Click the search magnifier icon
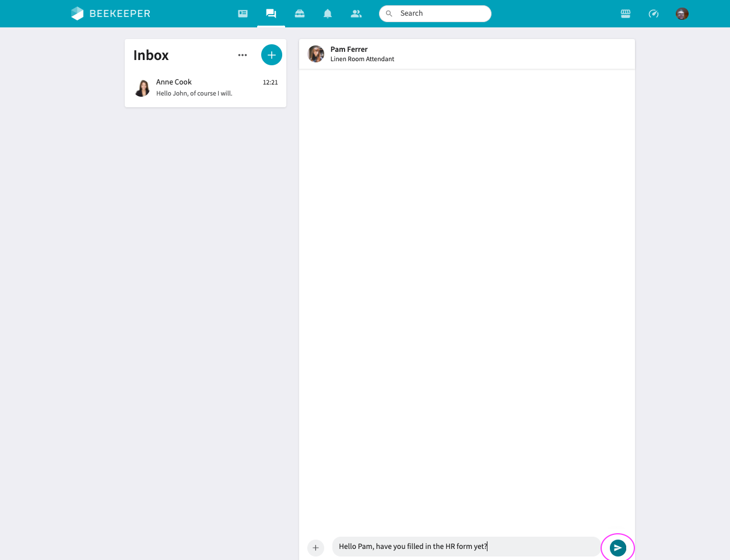Viewport: 730px width, 560px height. coord(389,13)
